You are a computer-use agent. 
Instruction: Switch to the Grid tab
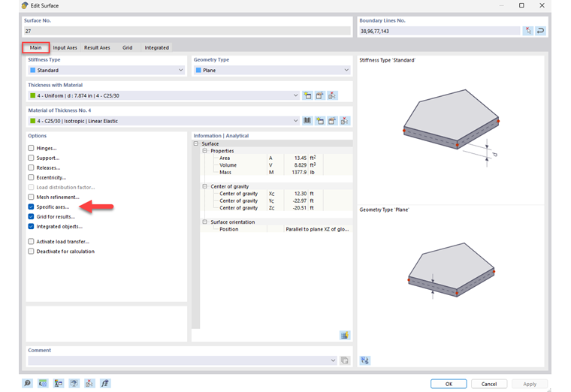[127, 47]
